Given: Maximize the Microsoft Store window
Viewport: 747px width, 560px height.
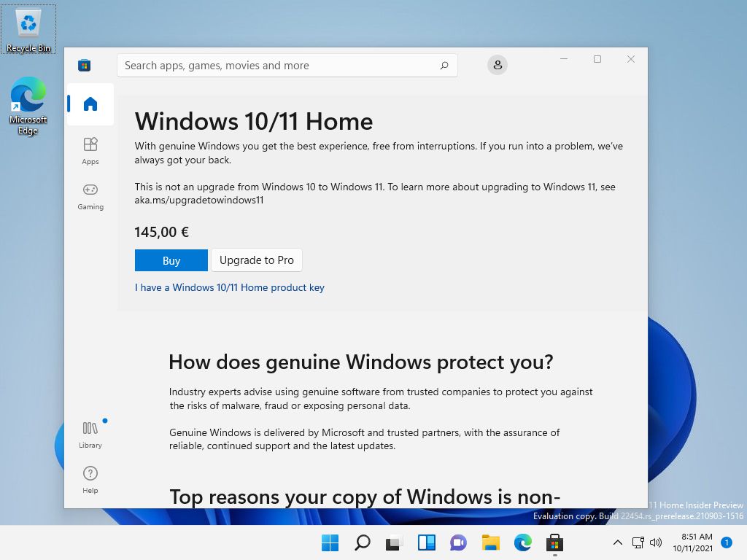Looking at the screenshot, I should [597, 59].
